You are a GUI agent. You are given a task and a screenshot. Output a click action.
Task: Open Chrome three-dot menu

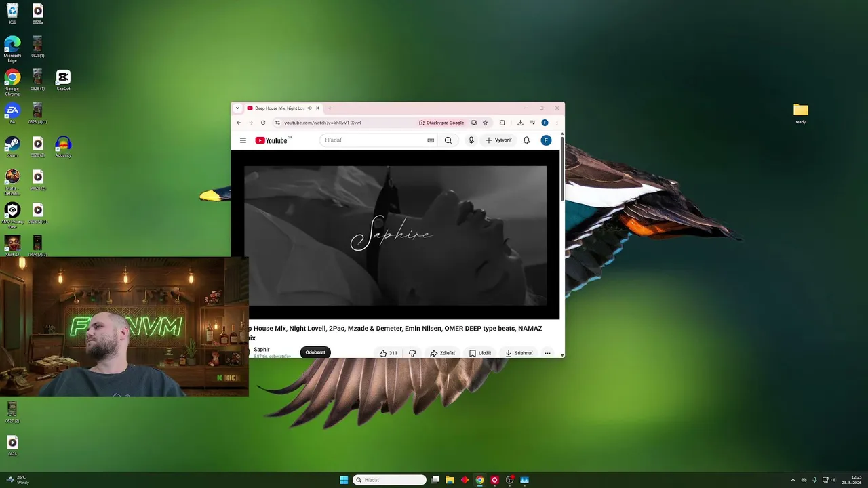click(557, 123)
